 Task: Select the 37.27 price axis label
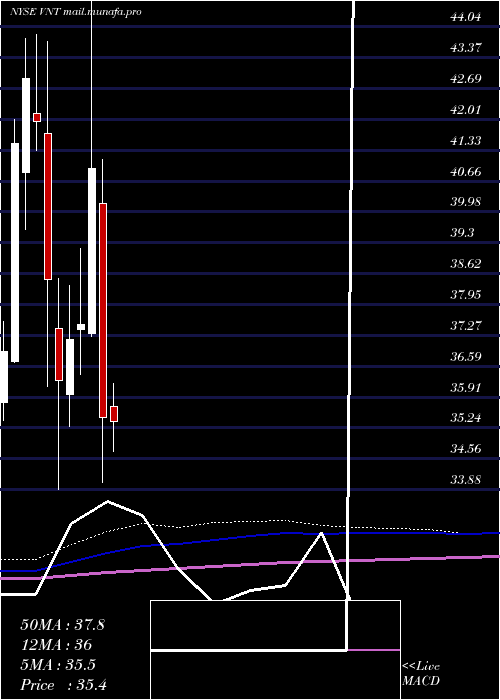[466, 325]
